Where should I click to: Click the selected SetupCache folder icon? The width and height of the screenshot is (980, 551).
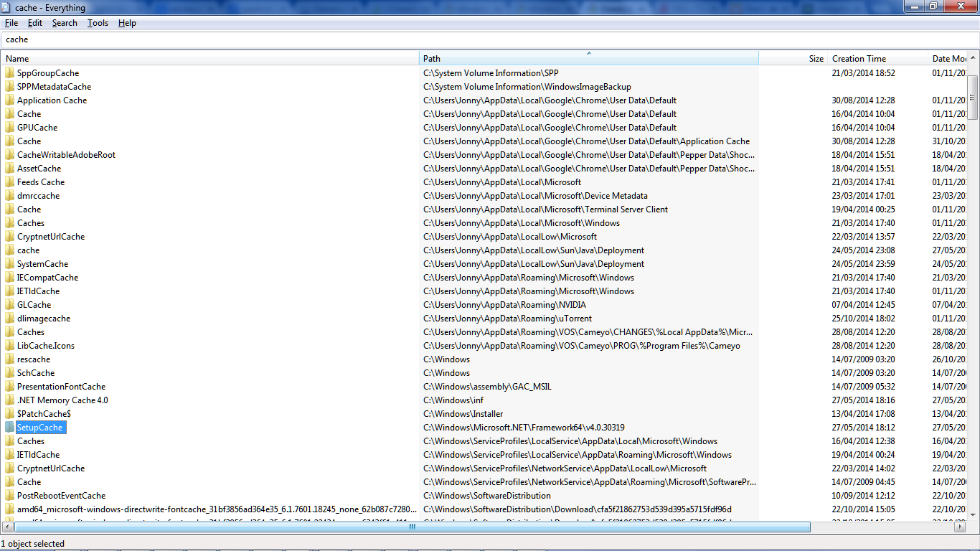(x=9, y=428)
